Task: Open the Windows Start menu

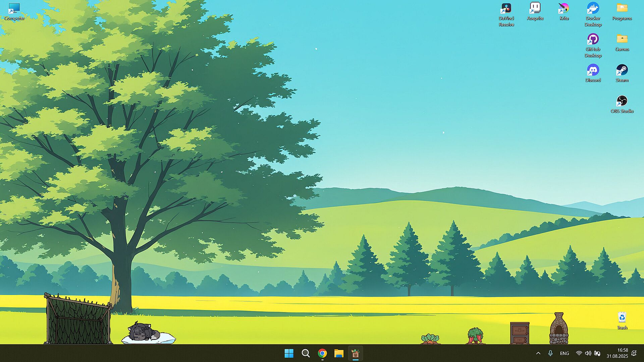Action: 289,353
